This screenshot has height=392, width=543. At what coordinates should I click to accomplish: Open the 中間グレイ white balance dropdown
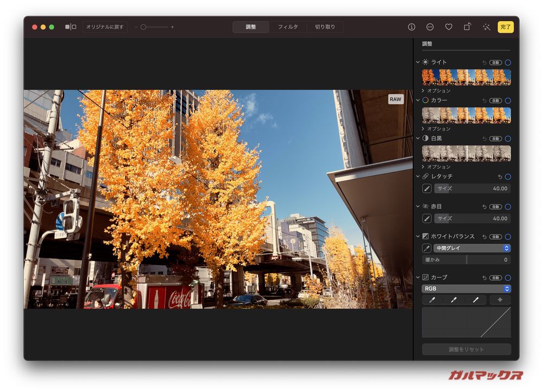click(x=472, y=248)
